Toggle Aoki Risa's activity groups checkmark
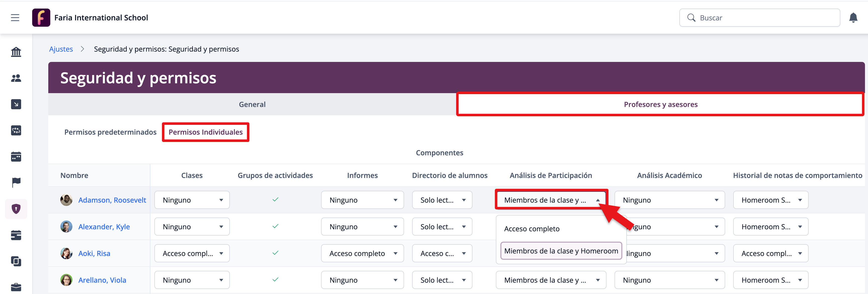The height and width of the screenshot is (294, 868). 275,253
